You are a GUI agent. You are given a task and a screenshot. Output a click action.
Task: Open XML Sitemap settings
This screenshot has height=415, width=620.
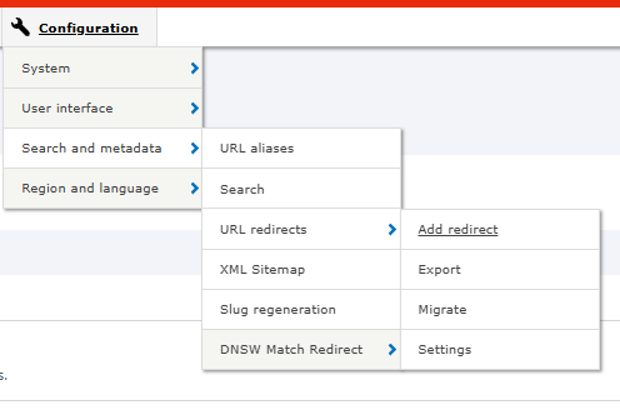click(301, 270)
